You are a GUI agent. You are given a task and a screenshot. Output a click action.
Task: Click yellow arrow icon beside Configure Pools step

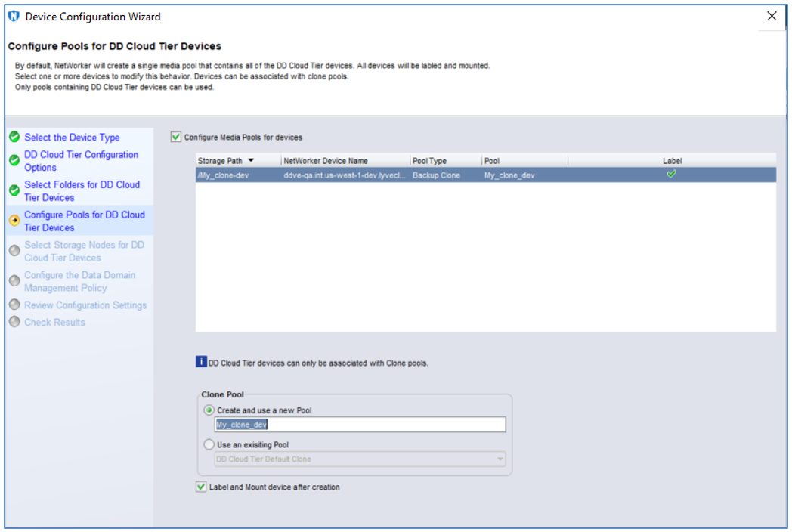(14, 221)
